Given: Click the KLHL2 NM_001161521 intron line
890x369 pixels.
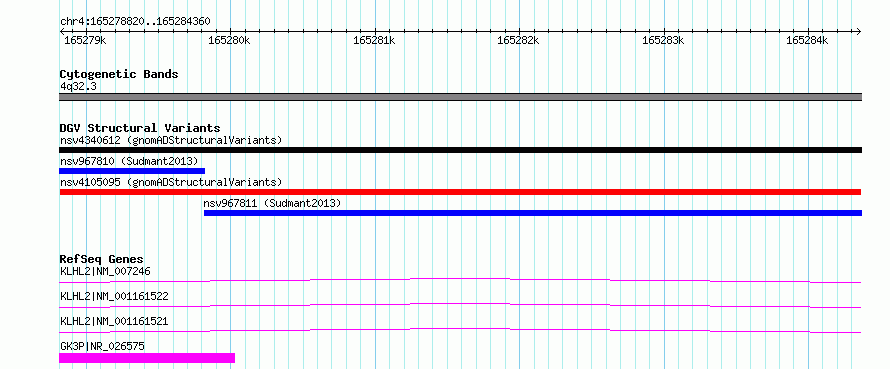Looking at the screenshot, I should click(x=460, y=330).
